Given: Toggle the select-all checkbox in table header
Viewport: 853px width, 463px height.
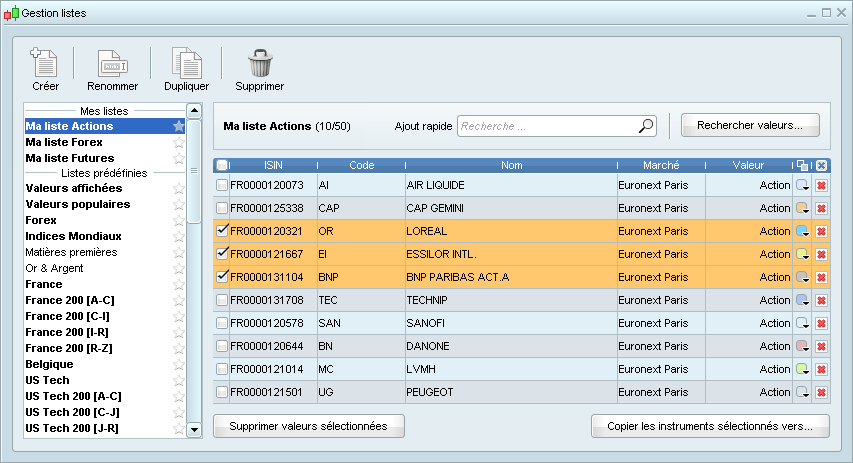Looking at the screenshot, I should [x=222, y=166].
